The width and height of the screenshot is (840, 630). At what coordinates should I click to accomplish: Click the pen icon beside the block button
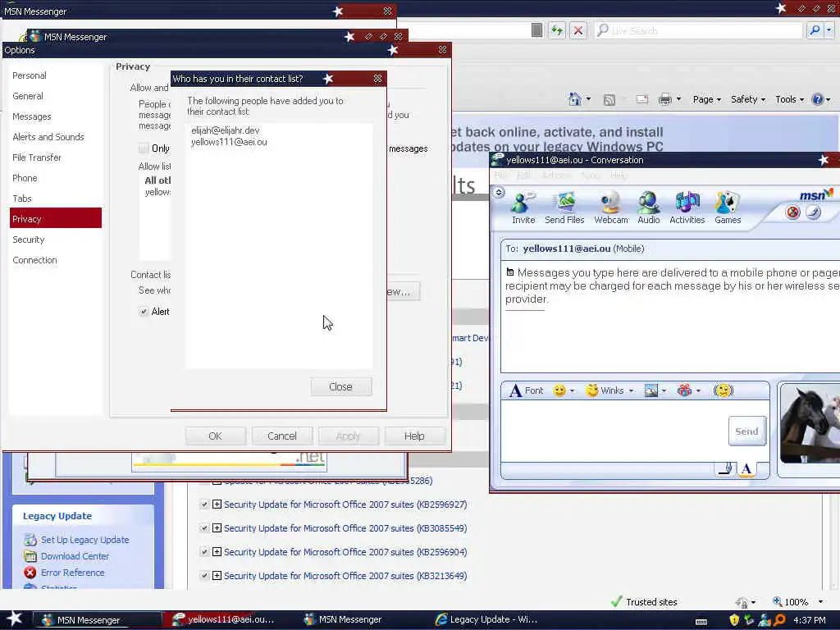pos(813,212)
